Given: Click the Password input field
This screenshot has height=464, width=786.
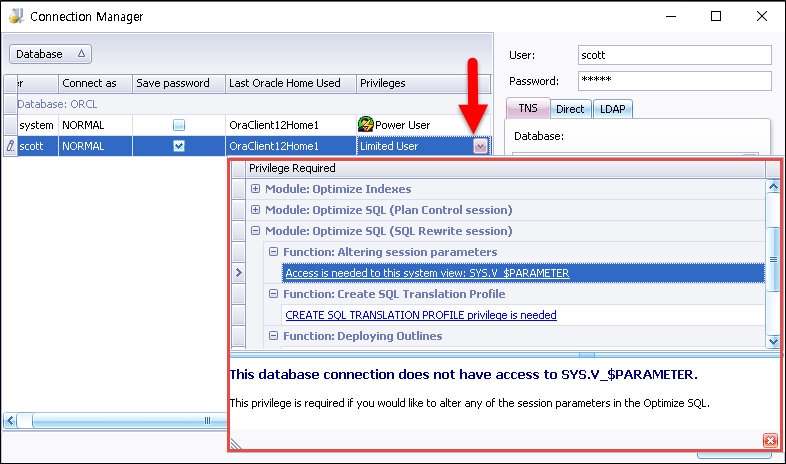Looking at the screenshot, I should 674,81.
